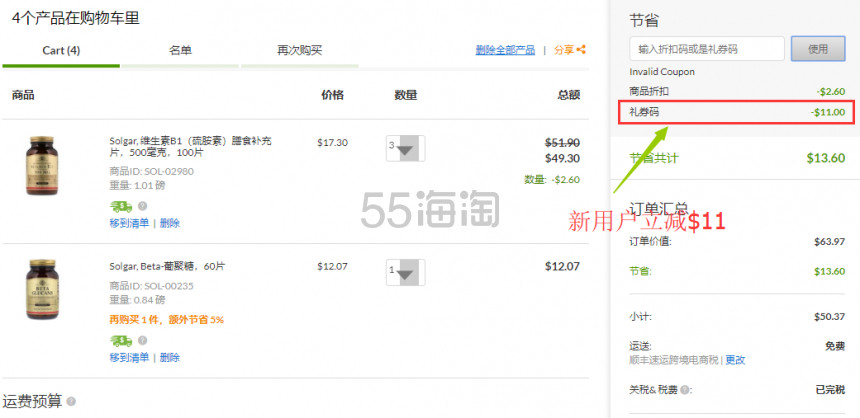The width and height of the screenshot is (860, 418).
Task: Click the discount code input field
Action: pyautogui.click(x=707, y=49)
